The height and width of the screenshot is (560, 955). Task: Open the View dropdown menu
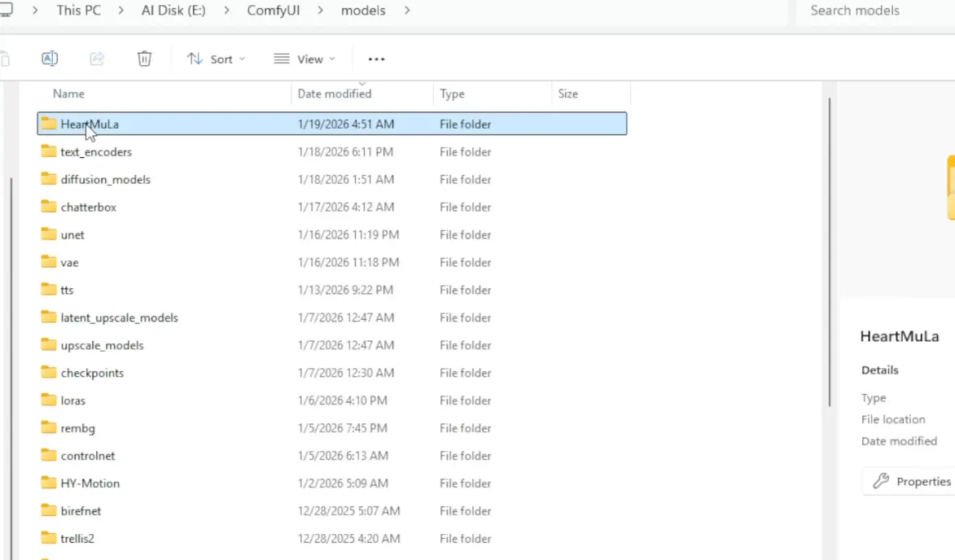[304, 59]
